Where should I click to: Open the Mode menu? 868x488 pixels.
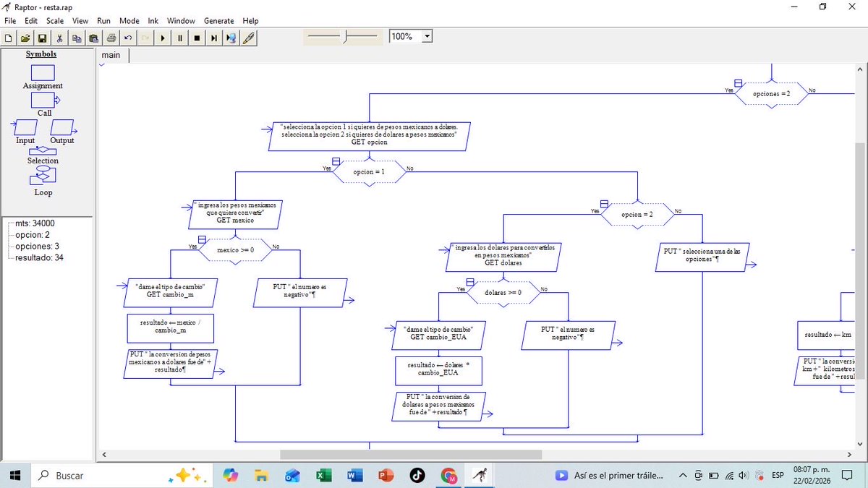(x=129, y=21)
